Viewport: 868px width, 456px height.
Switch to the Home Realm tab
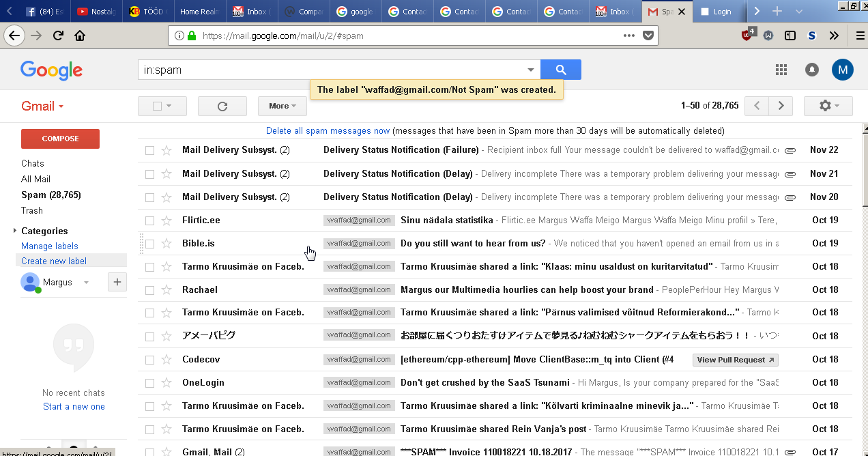point(199,12)
